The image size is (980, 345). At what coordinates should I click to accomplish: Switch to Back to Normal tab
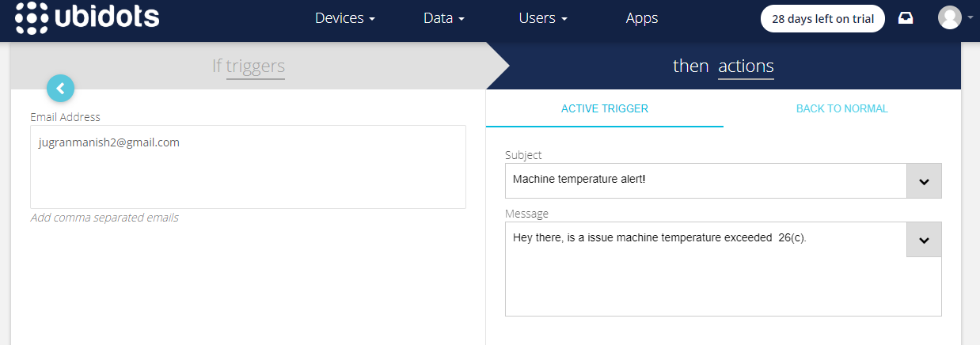[842, 108]
